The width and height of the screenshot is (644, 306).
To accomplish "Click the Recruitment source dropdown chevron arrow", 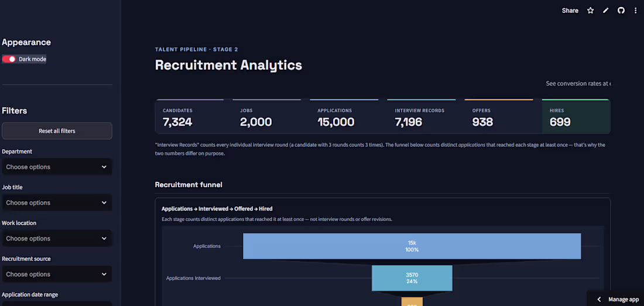I will 104,274.
